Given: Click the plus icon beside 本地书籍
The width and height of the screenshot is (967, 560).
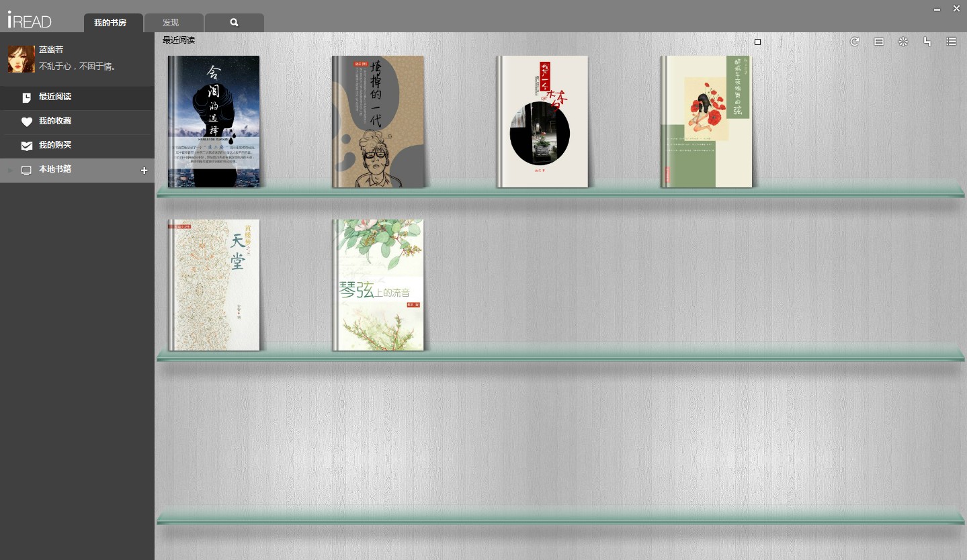Looking at the screenshot, I should tap(144, 171).
